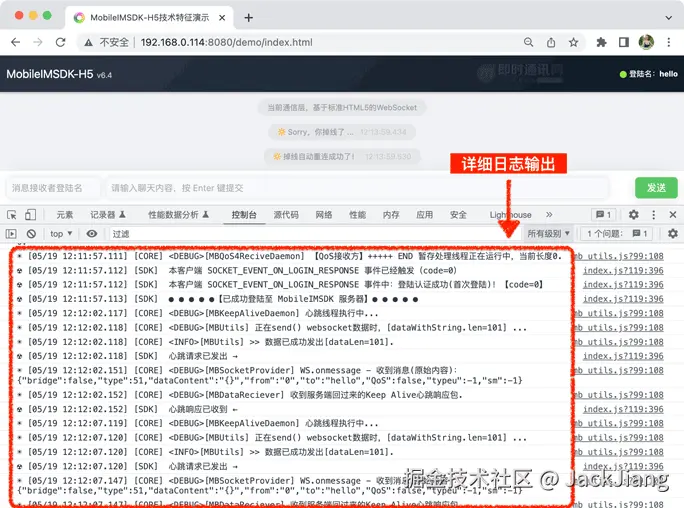Click the address bar URL

pyautogui.click(x=226, y=42)
